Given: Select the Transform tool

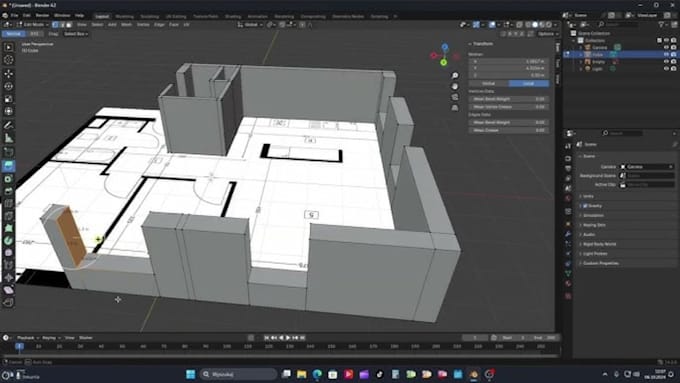Looking at the screenshot, I should pyautogui.click(x=9, y=111).
